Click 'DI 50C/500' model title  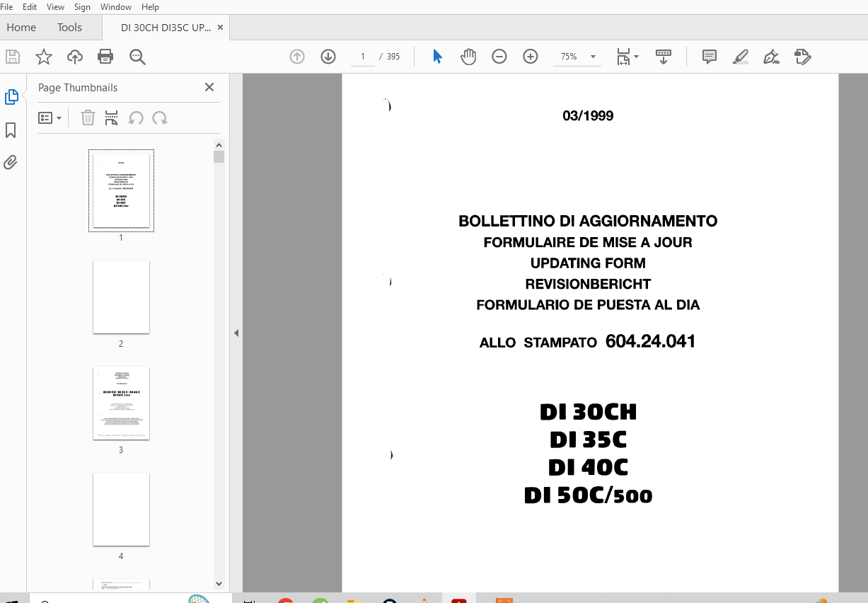click(588, 495)
